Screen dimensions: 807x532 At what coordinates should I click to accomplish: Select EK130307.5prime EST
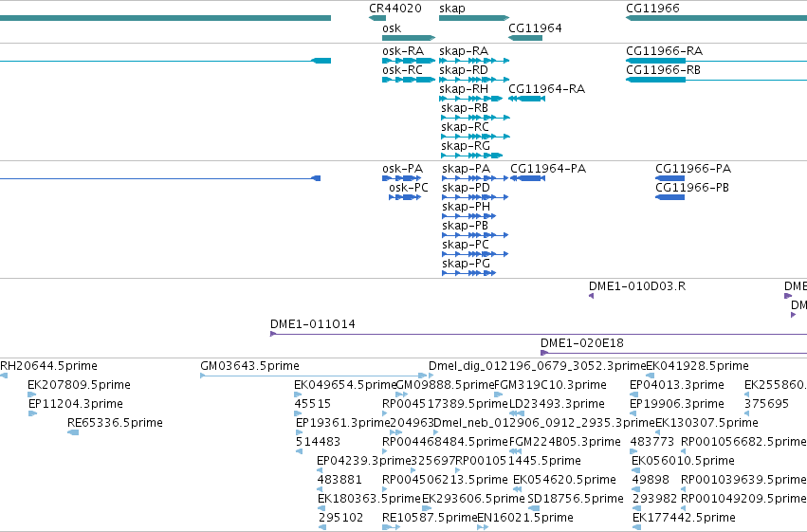(658, 432)
